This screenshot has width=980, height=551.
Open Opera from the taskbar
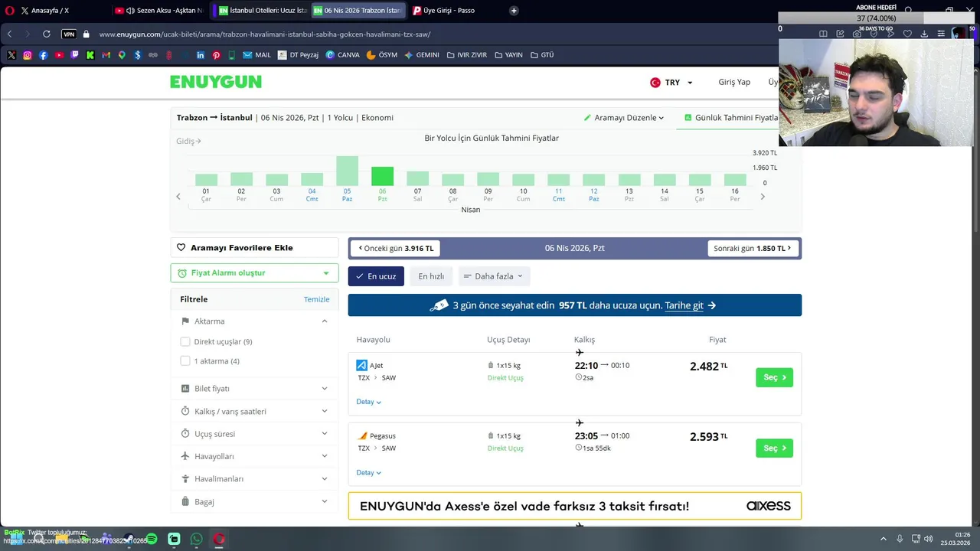[x=219, y=539]
